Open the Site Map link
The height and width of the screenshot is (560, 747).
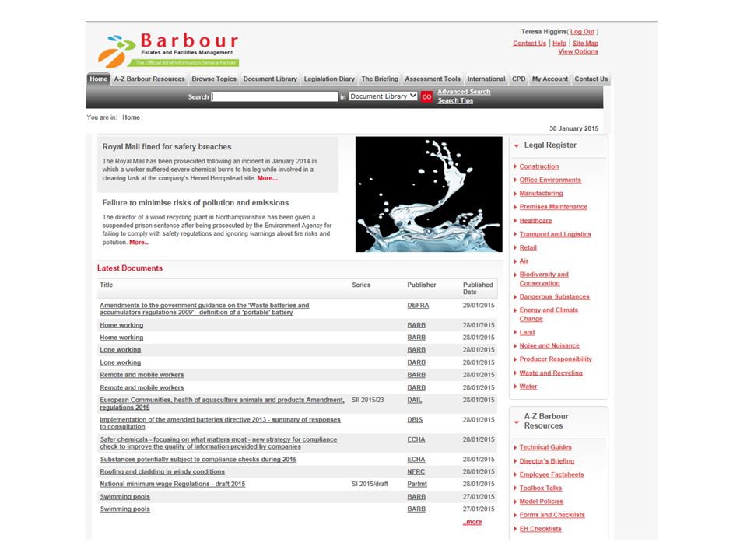585,44
